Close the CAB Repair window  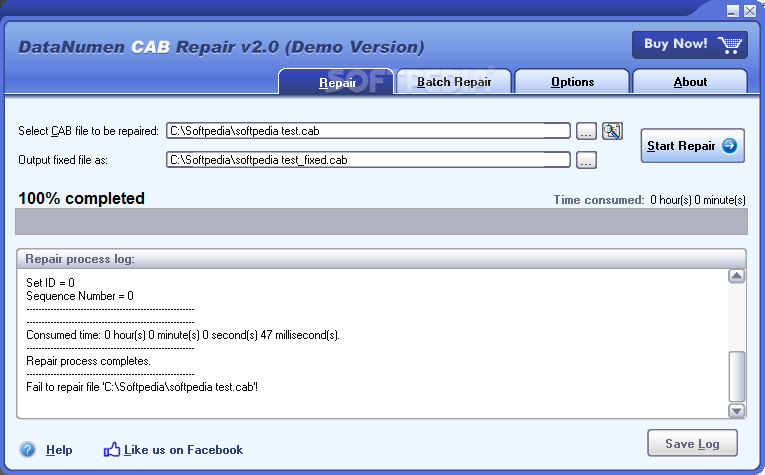coord(750,11)
